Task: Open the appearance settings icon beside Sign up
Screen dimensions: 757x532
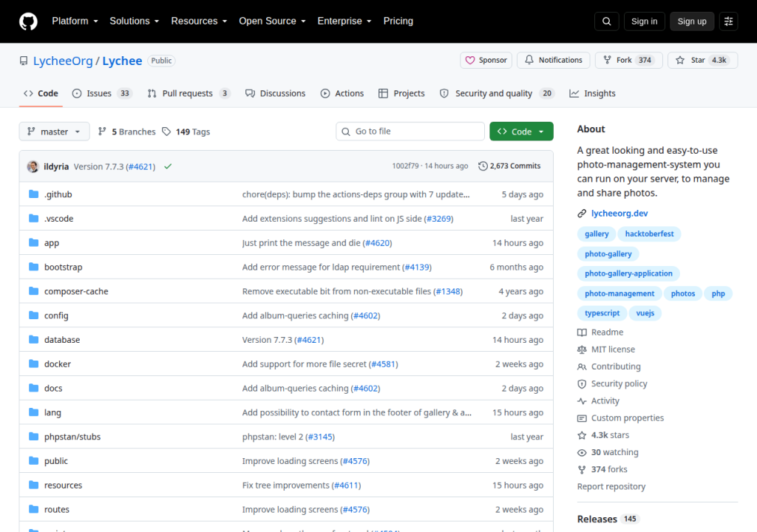Action: point(728,21)
